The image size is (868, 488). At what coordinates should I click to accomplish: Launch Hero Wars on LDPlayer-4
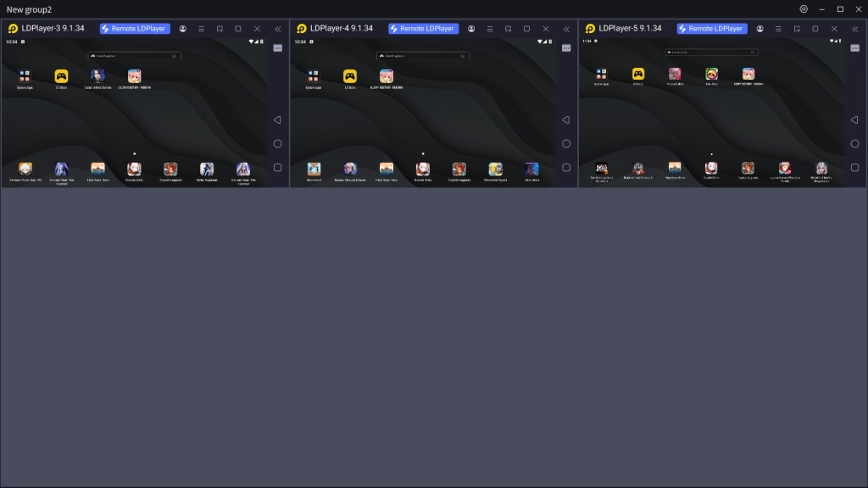click(532, 169)
